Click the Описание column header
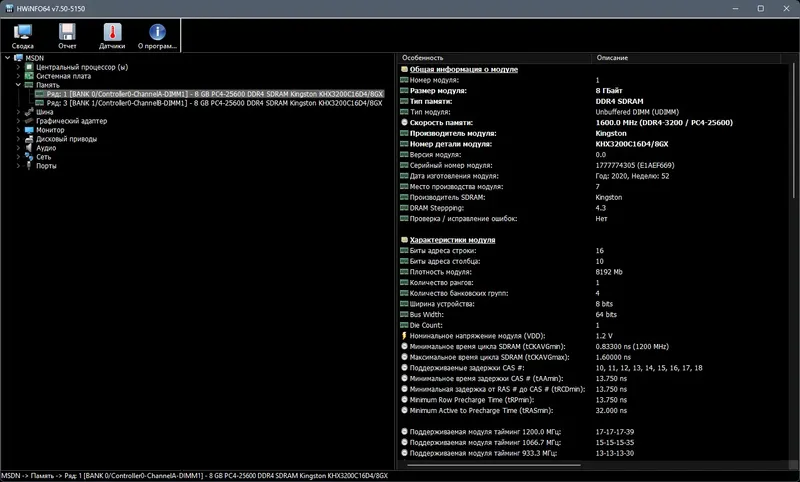 click(686, 58)
